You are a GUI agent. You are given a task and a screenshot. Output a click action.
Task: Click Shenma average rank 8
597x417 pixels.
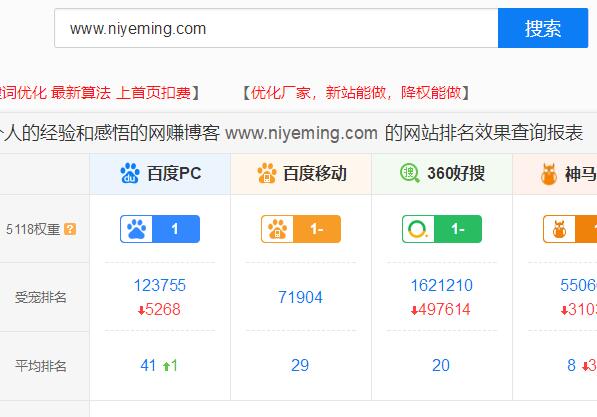(571, 366)
